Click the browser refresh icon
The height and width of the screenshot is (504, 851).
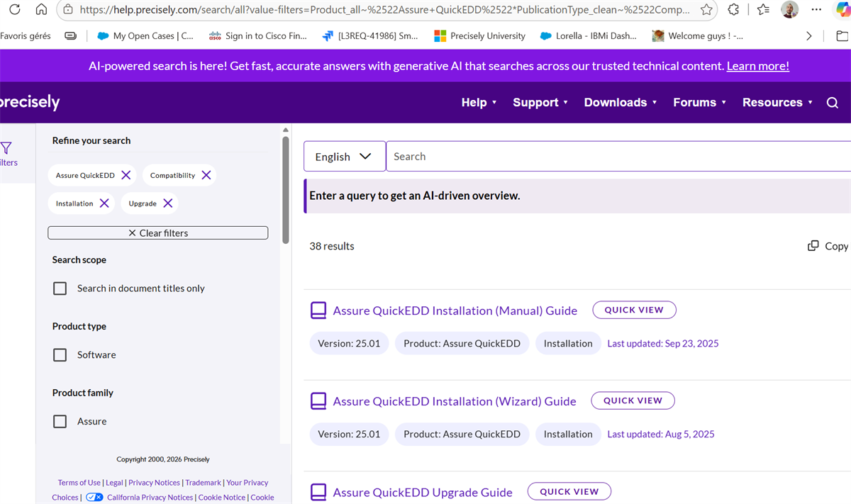coord(15,10)
